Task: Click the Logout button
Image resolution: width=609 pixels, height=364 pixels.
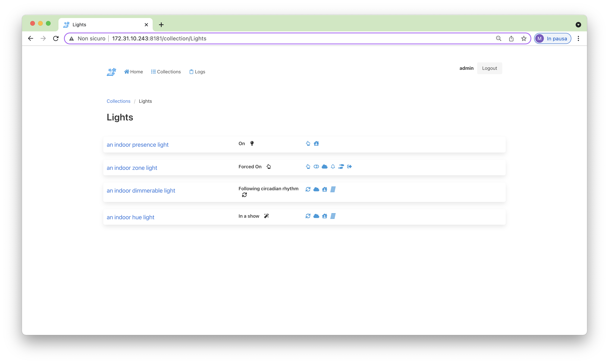Action: click(489, 68)
